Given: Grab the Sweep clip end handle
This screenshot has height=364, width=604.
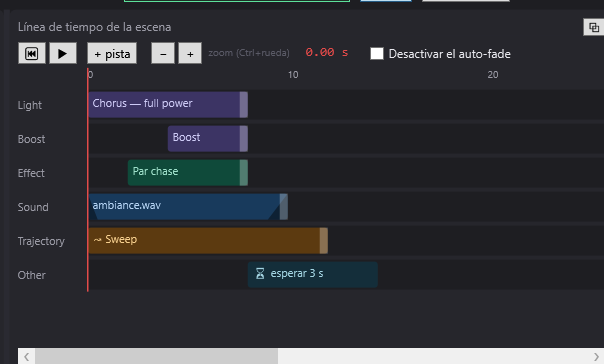Looking at the screenshot, I should click(x=324, y=240).
